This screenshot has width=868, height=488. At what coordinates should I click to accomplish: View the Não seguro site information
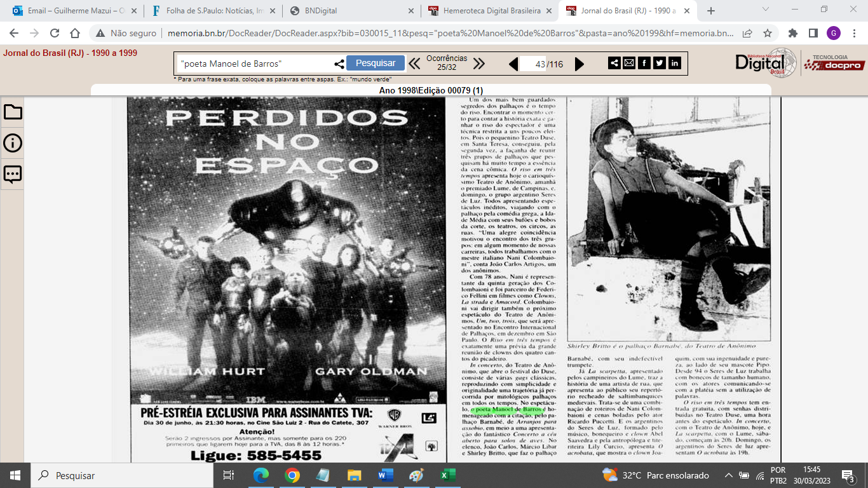(x=126, y=33)
